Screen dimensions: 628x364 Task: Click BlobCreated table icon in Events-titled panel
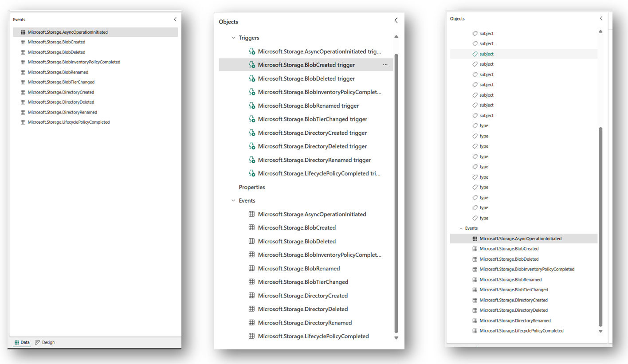point(23,42)
